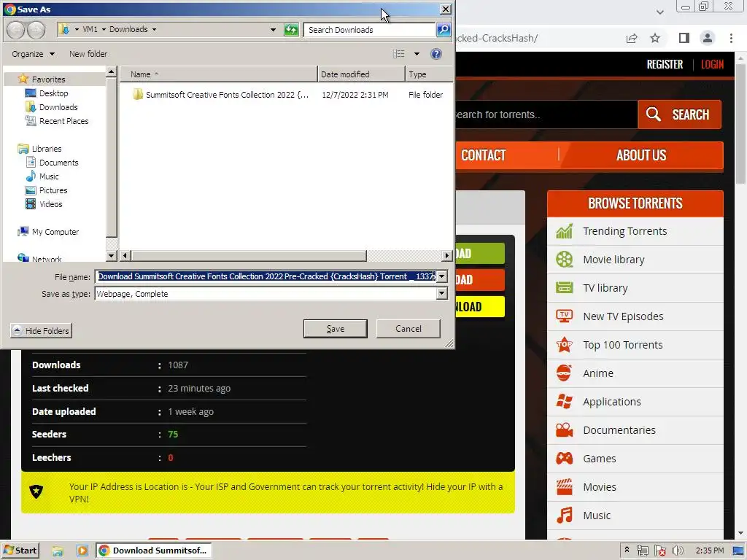Click the Search Downloads field
The image size is (747, 560).
pyautogui.click(x=369, y=29)
